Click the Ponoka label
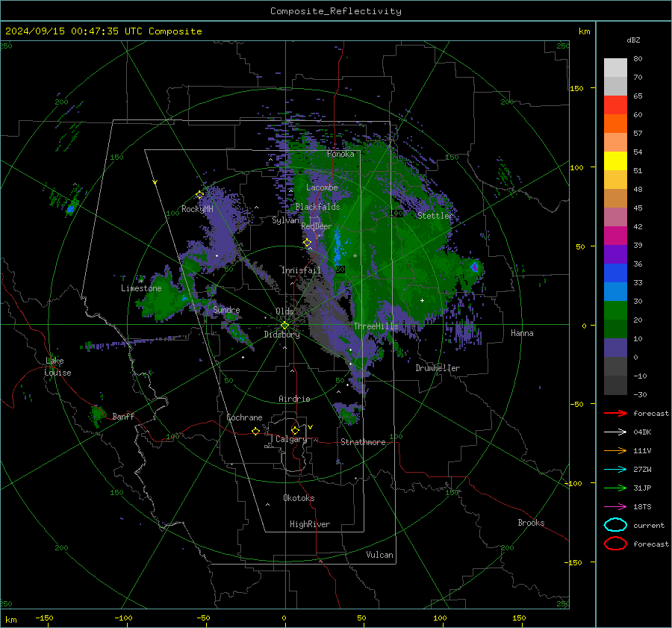Image resolution: width=672 pixels, height=628 pixels. pos(340,154)
